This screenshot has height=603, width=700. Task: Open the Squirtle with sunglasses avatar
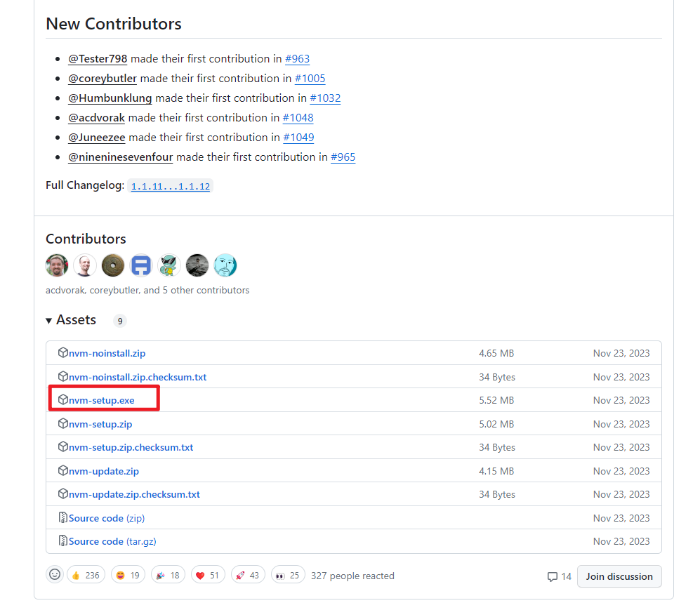click(x=169, y=265)
